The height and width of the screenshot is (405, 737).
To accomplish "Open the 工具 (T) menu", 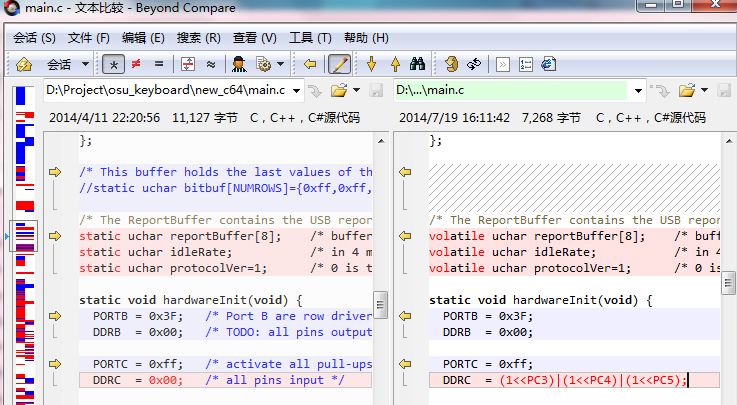I will coord(309,38).
